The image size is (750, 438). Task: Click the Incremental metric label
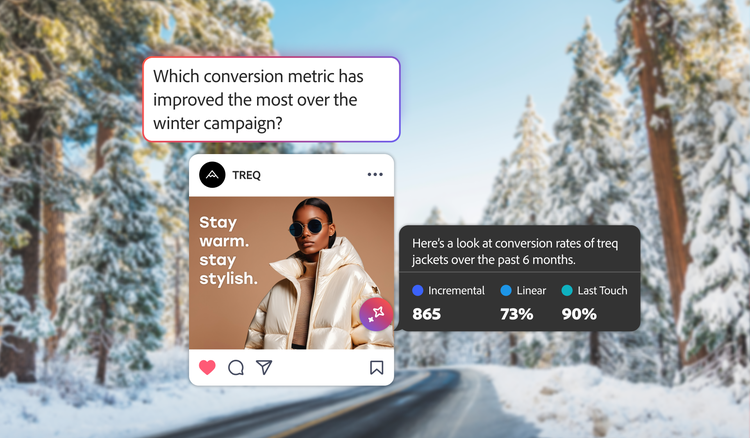tap(456, 290)
